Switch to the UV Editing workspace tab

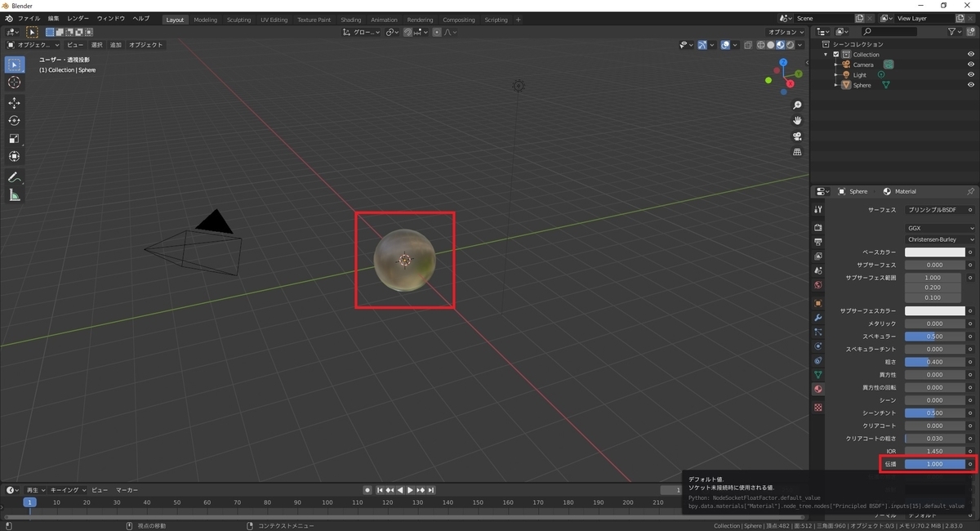click(x=274, y=20)
